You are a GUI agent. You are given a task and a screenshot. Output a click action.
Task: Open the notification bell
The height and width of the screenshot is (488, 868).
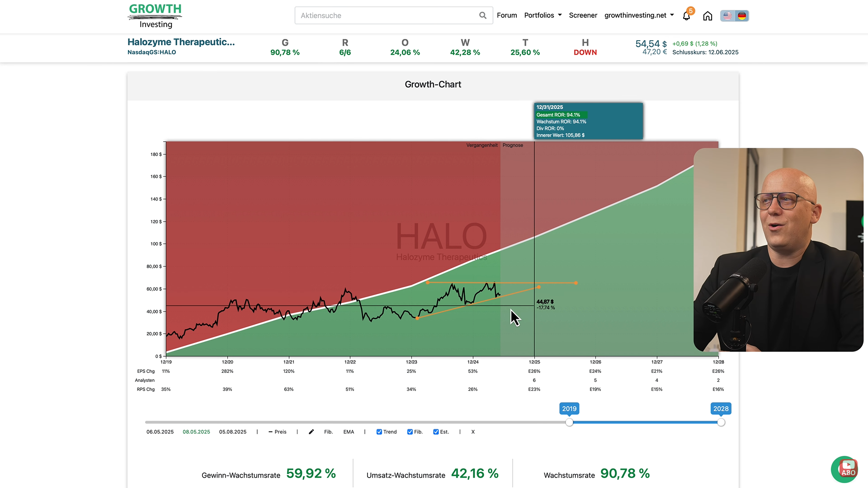pyautogui.click(x=686, y=16)
